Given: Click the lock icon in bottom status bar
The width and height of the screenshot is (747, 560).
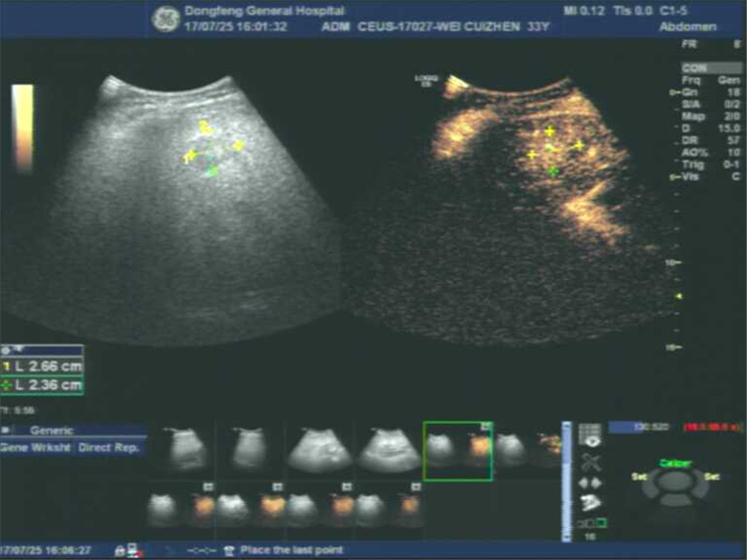Looking at the screenshot, I should pyautogui.click(x=119, y=550).
